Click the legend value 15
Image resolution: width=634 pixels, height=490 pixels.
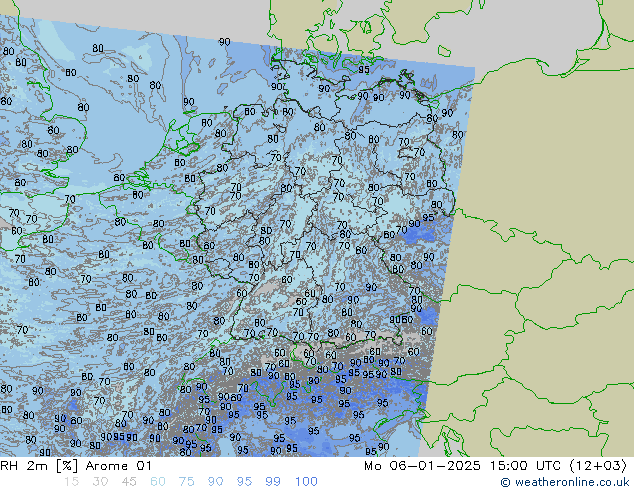point(71,482)
